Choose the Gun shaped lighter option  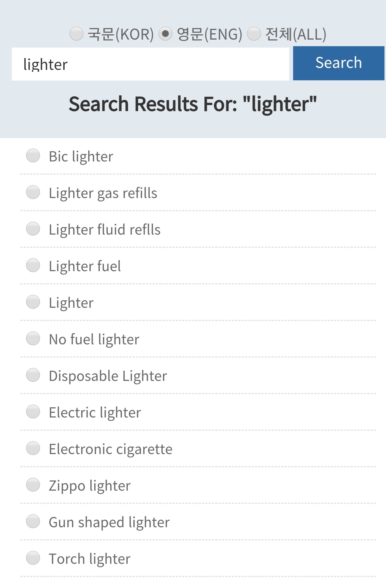click(x=33, y=521)
